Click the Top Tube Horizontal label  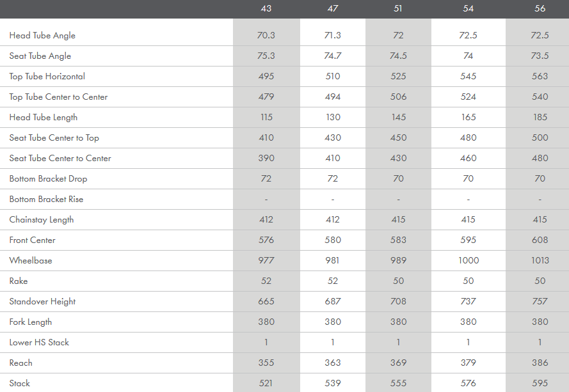[47, 77]
